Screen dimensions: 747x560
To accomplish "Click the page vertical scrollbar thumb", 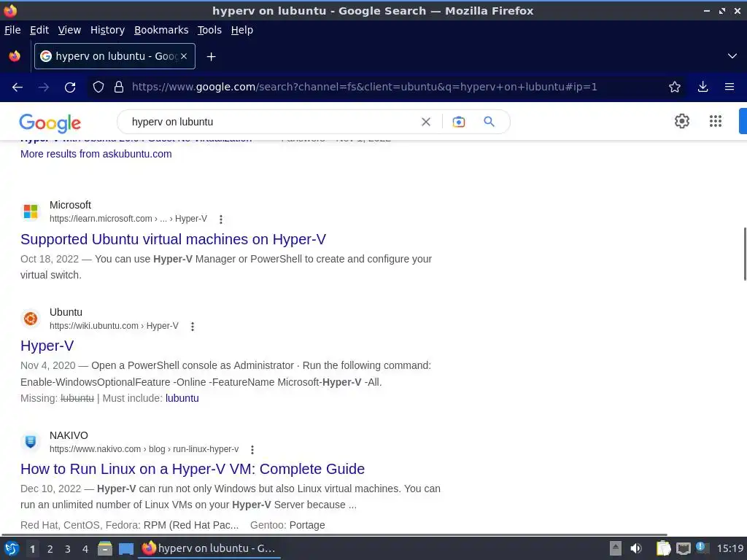I will [x=745, y=254].
